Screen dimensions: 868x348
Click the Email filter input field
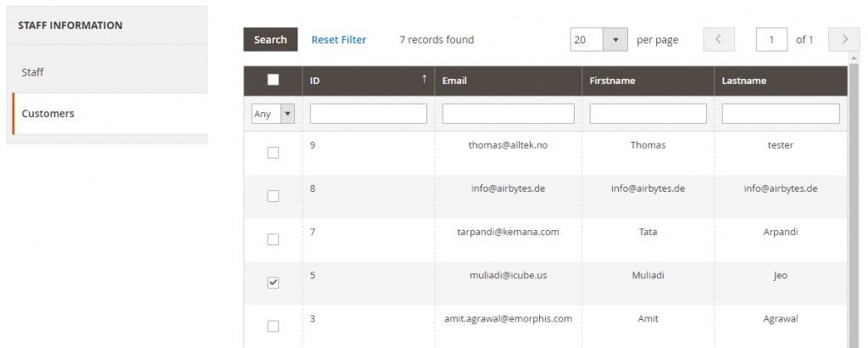(x=509, y=114)
